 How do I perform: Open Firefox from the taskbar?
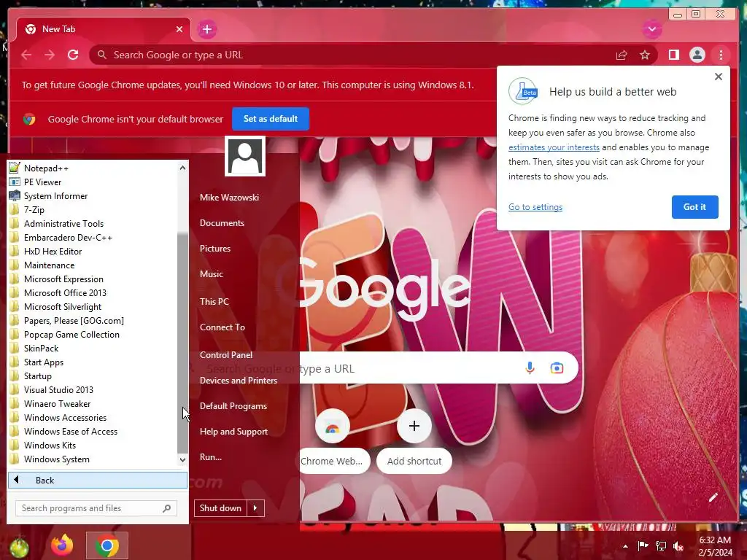click(x=63, y=545)
